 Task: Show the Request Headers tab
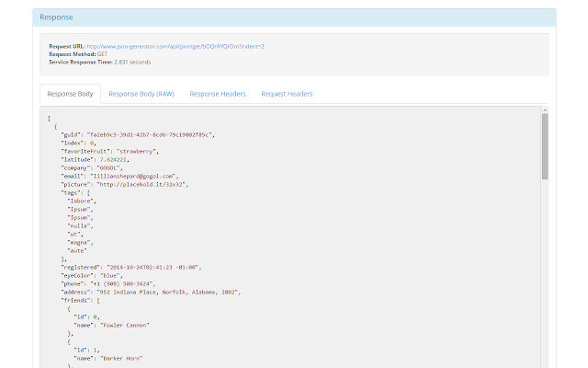287,94
